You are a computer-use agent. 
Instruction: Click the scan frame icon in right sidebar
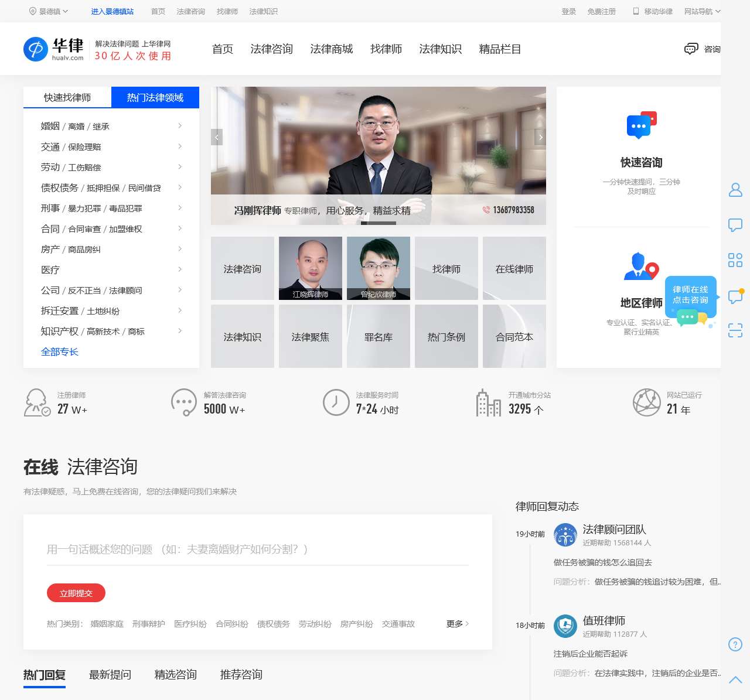point(735,330)
